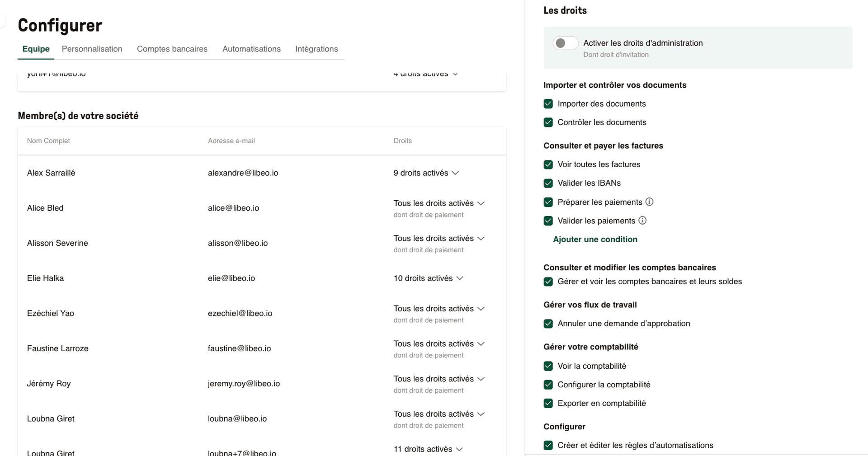Uncheck Valider les IBANs checkbox
This screenshot has width=868, height=456.
click(548, 183)
